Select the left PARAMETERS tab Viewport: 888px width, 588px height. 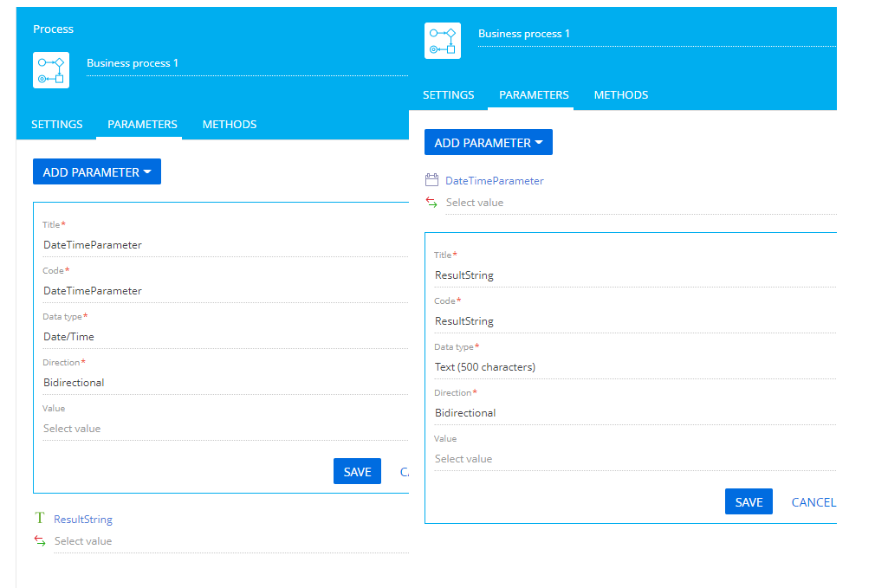coord(142,124)
